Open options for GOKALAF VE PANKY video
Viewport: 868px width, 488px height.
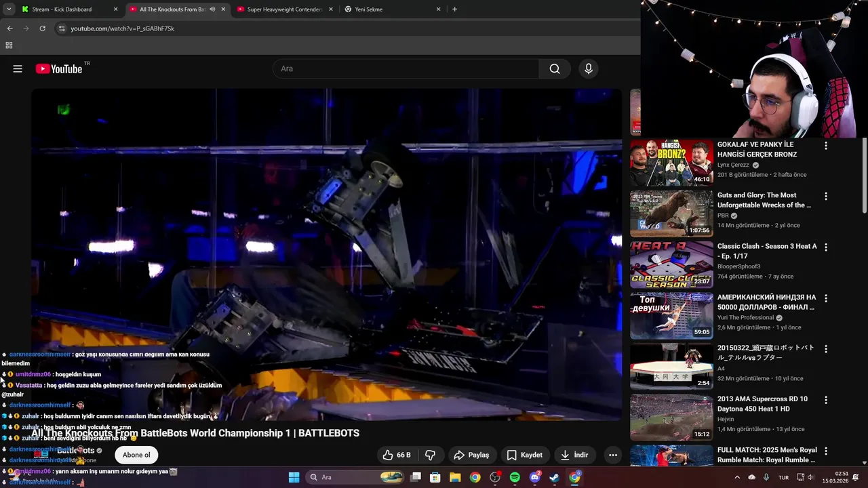pyautogui.click(x=826, y=146)
